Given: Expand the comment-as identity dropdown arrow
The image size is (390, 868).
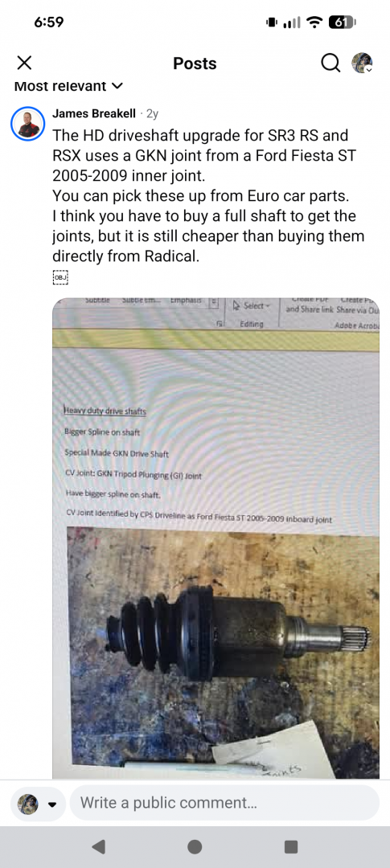Looking at the screenshot, I should click(52, 804).
